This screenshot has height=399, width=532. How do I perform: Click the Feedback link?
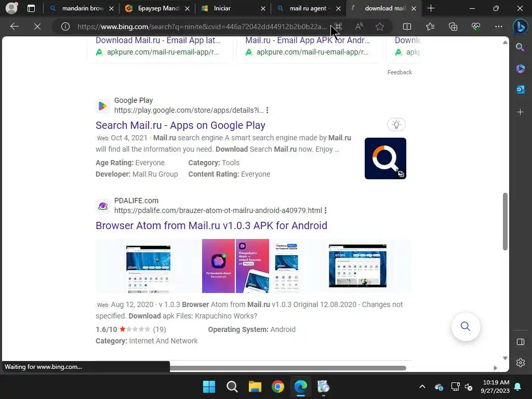pyautogui.click(x=400, y=72)
